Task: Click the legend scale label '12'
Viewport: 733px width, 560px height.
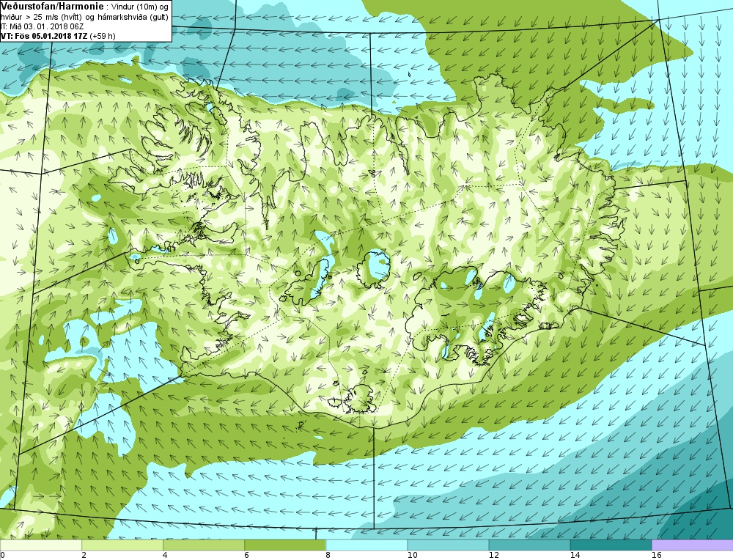Action: (x=493, y=556)
